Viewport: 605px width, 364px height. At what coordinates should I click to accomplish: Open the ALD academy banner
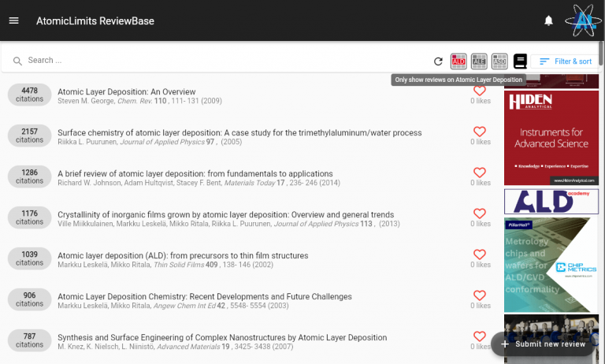click(551, 202)
